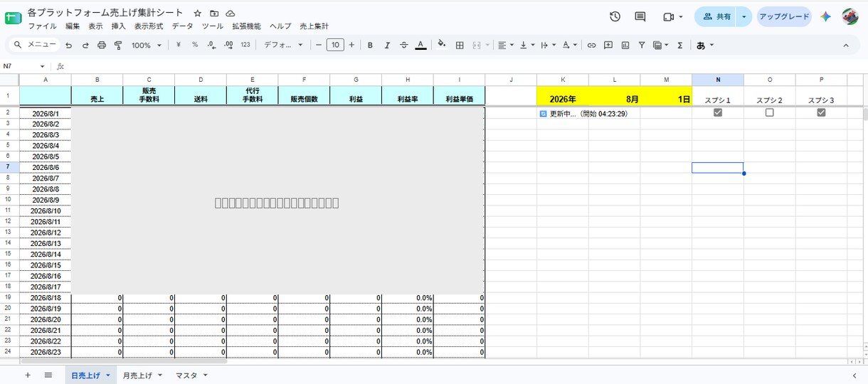868x384 pixels.
Task: Format as percent
Action: pos(195,45)
